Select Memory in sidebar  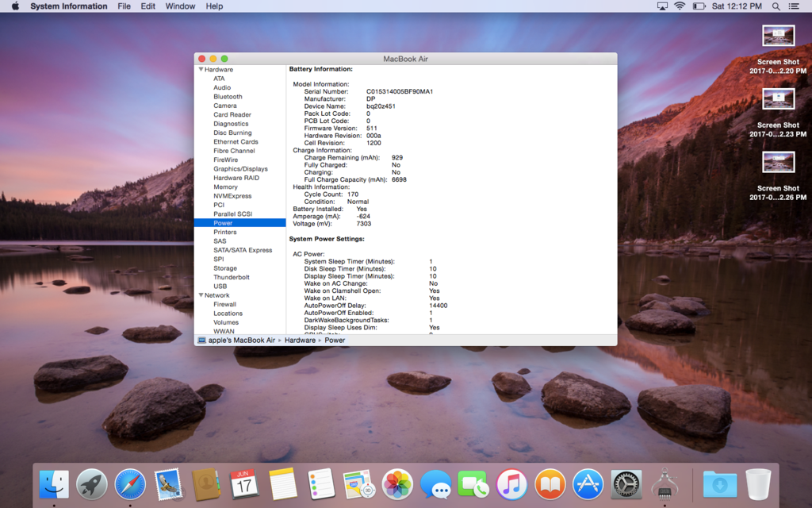click(226, 187)
